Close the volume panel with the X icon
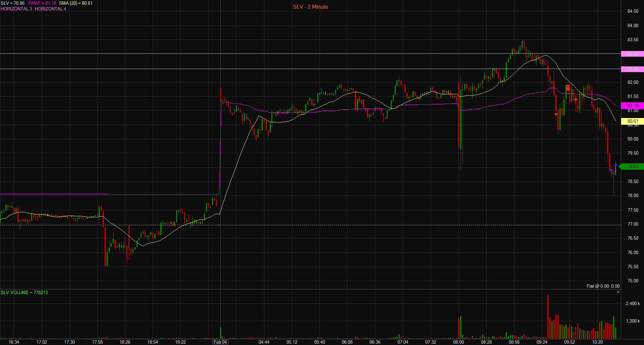Screen dimensions: 644x345 click(x=618, y=292)
